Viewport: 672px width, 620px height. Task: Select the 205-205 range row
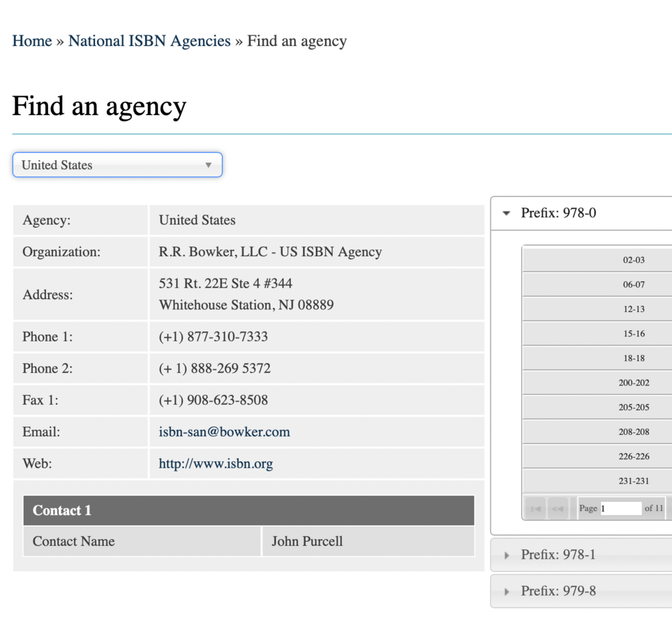click(x=633, y=407)
